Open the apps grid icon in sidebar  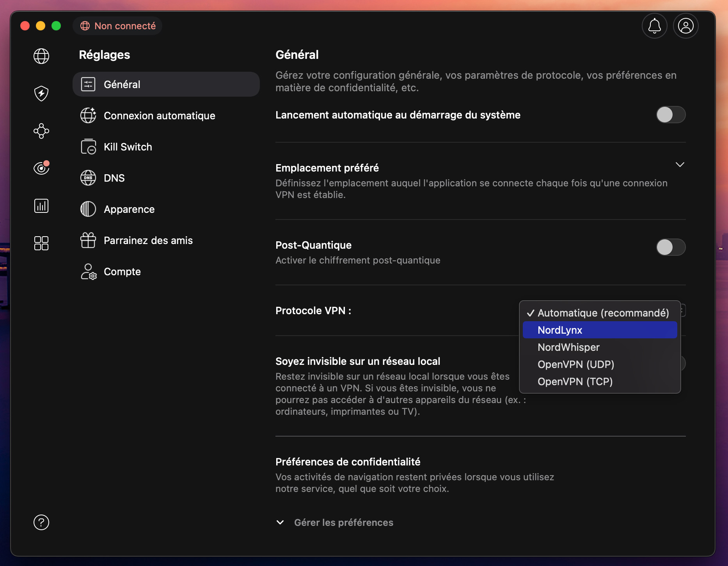click(41, 243)
